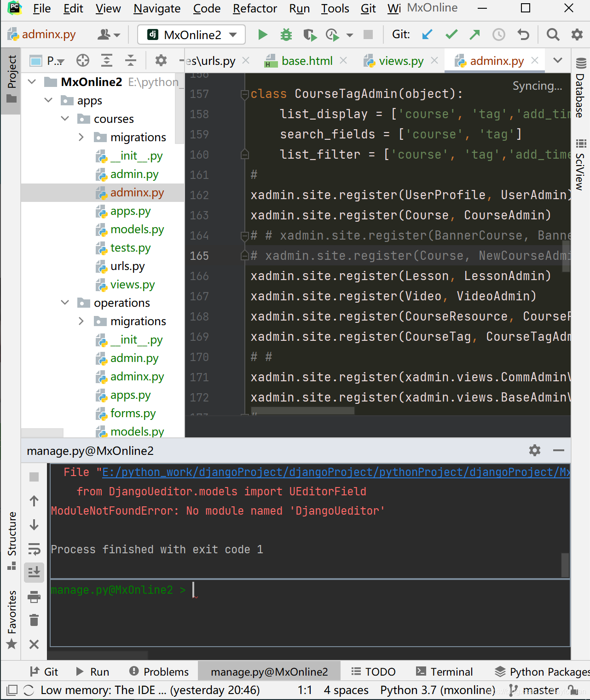
Task: Open profiler run options icon
Action: (x=332, y=35)
